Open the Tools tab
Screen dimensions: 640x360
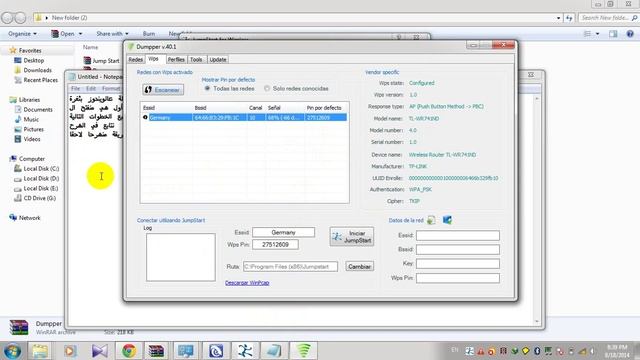(x=196, y=60)
